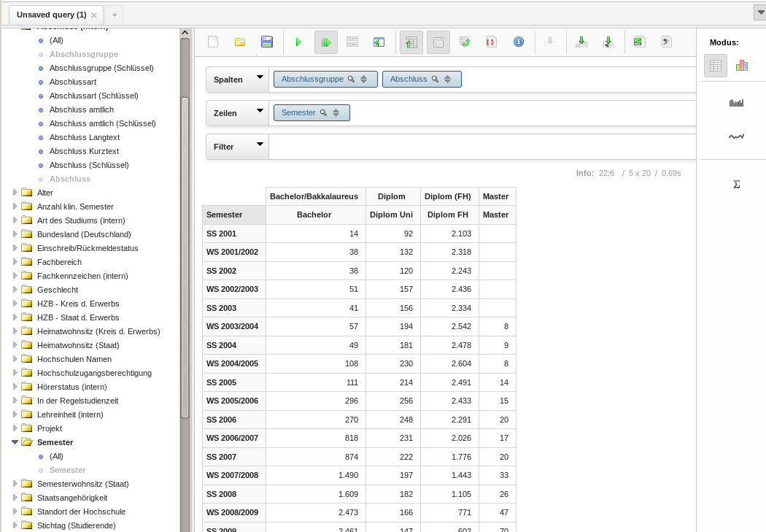Close the 'Unsaved query (1)' tab
The height and width of the screenshot is (532, 766).
coord(94,15)
